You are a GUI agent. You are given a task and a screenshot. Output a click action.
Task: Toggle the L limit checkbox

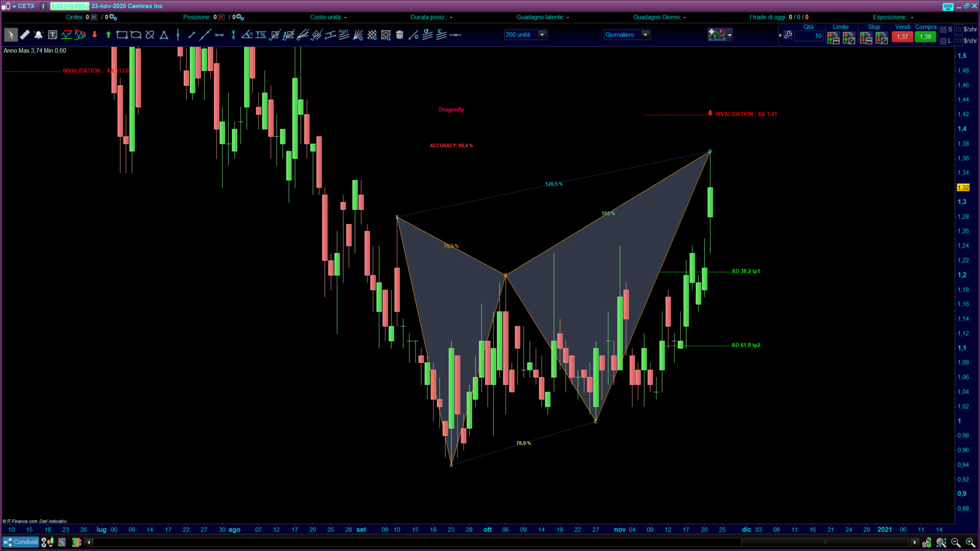[x=943, y=41]
